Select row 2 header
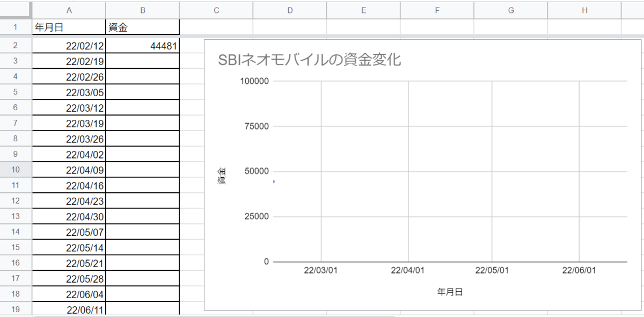Screen dimensions: 644x317 click(16, 46)
